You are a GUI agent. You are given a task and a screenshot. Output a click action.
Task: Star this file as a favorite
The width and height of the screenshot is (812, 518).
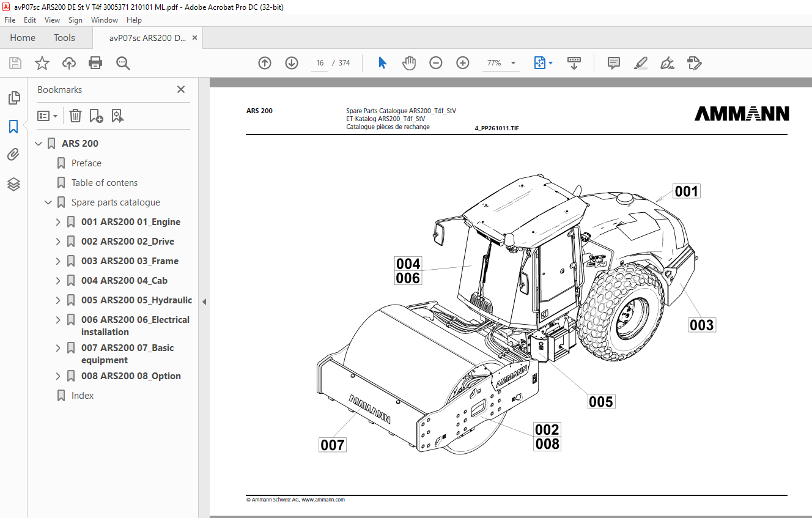[x=42, y=63]
